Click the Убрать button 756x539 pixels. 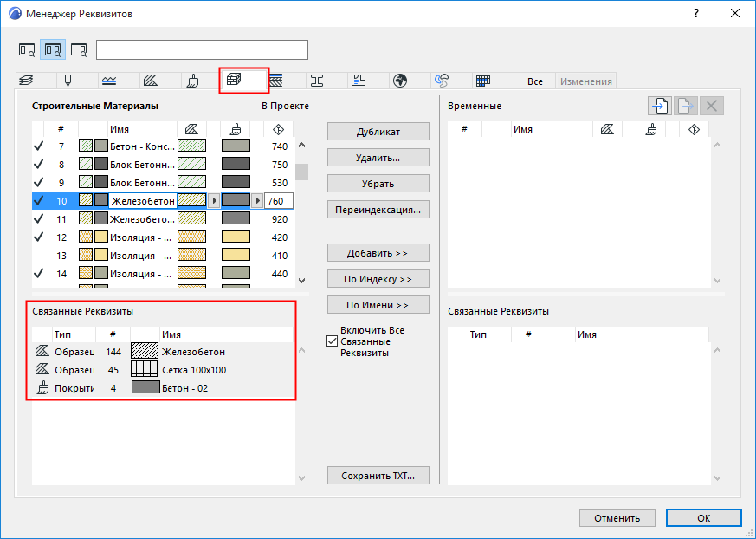pyautogui.click(x=378, y=184)
